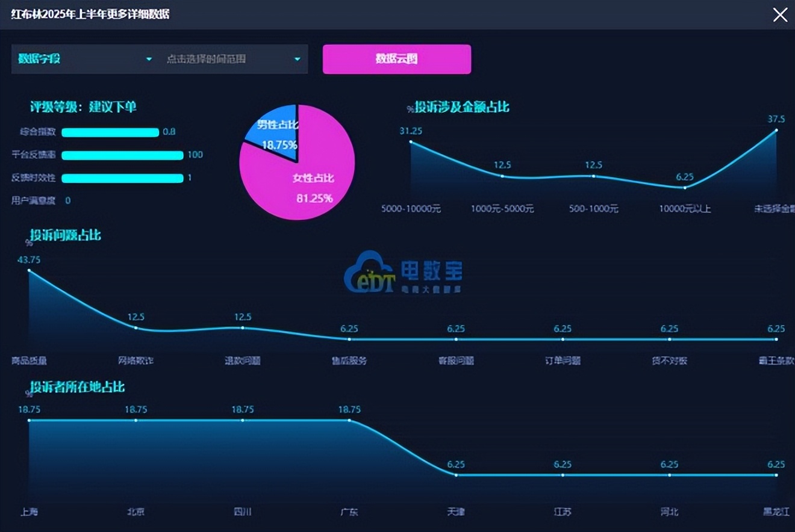Click the 电数宝 cloud logo icon
The height and width of the screenshot is (532, 795).
(x=369, y=273)
